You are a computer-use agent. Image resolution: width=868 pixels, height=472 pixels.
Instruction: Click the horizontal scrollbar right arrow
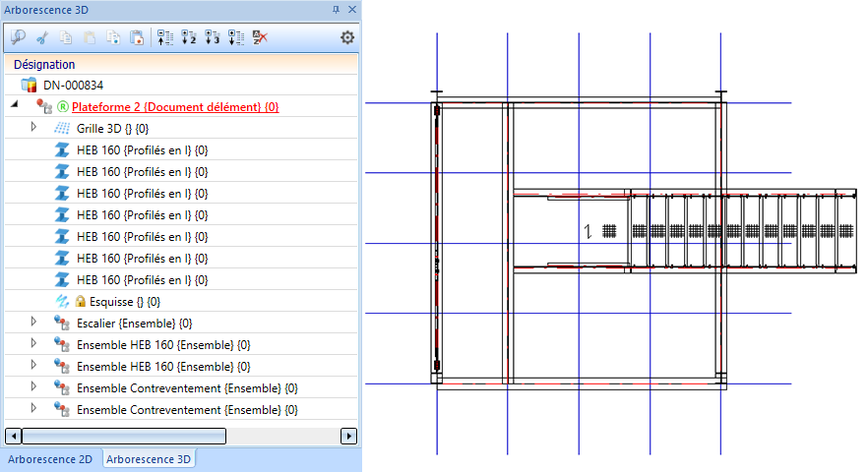[x=348, y=436]
